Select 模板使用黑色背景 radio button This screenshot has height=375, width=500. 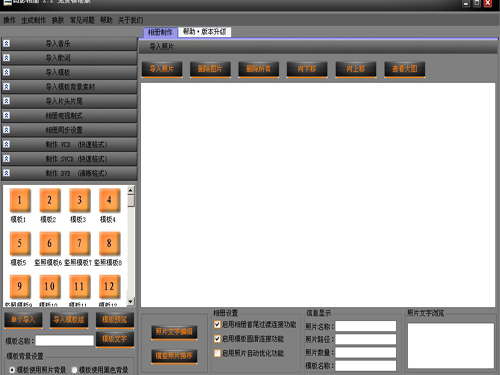(x=74, y=370)
